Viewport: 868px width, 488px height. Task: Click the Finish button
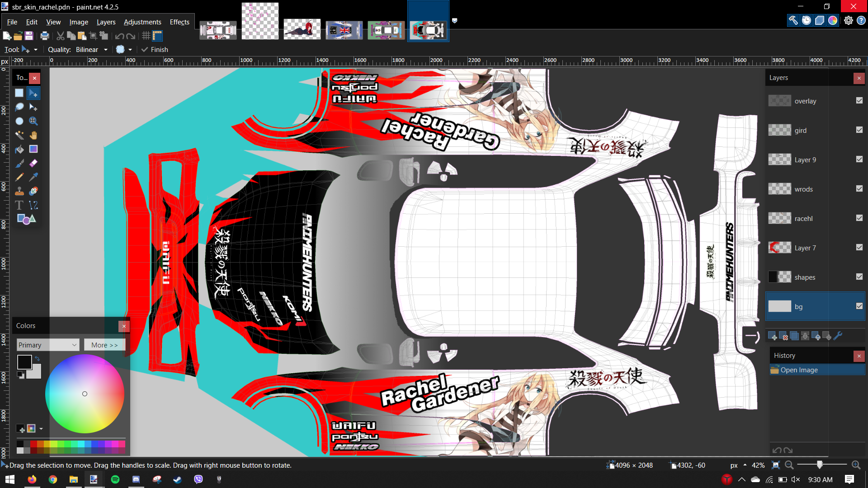pos(155,50)
